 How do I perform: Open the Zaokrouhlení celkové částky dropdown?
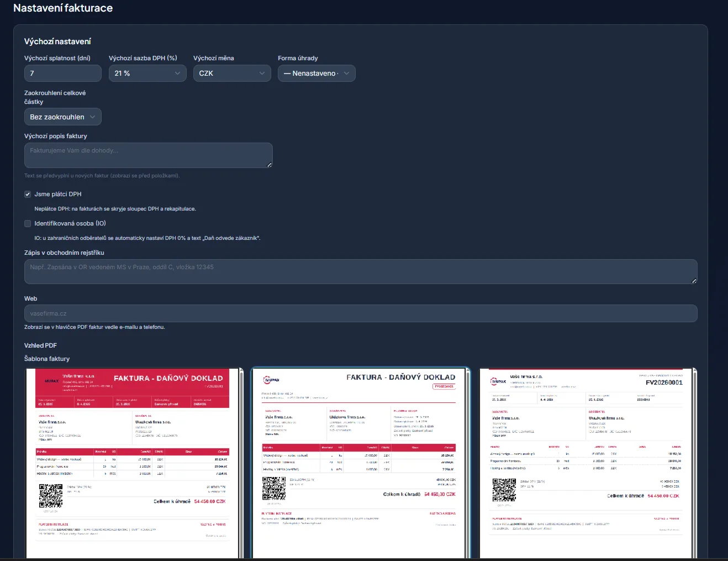tap(63, 117)
